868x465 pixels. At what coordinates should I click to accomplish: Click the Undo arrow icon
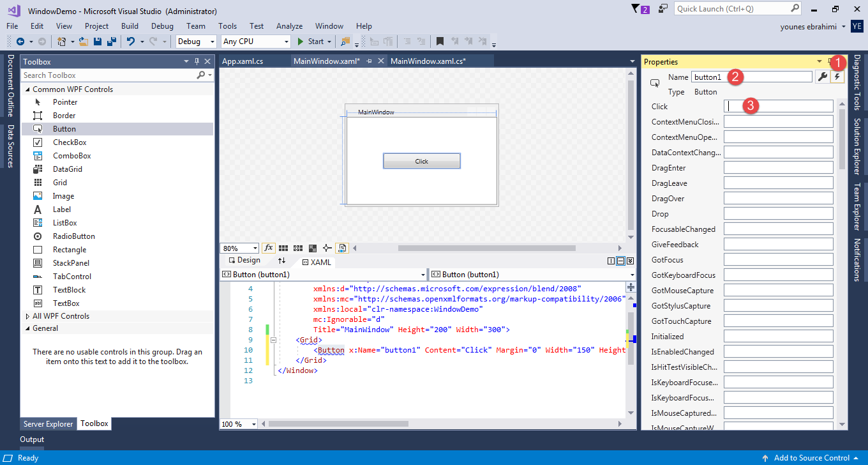pyautogui.click(x=130, y=42)
